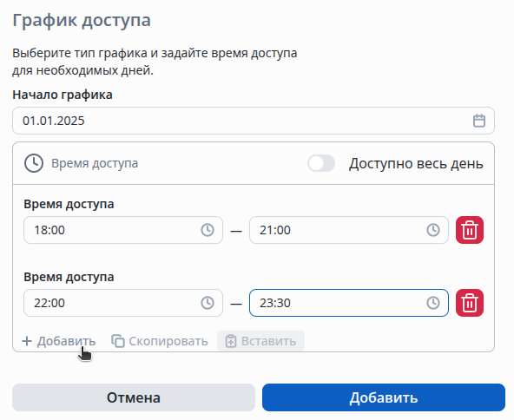
Task: Click Скопировать to copy the time intervals
Action: [160, 341]
